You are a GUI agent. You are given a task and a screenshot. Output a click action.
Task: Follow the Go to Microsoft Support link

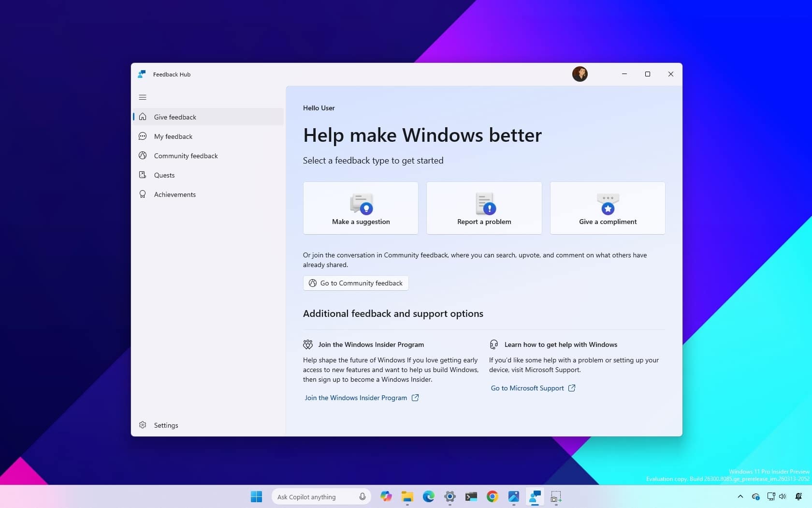click(x=527, y=388)
